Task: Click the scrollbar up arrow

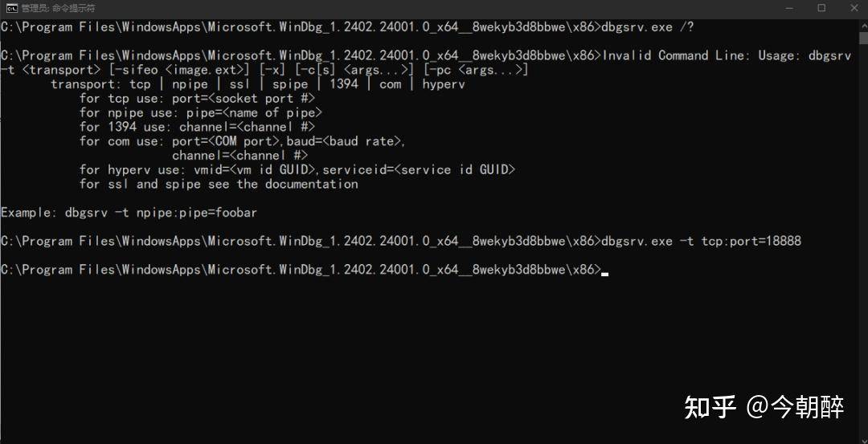Action: pos(863,25)
